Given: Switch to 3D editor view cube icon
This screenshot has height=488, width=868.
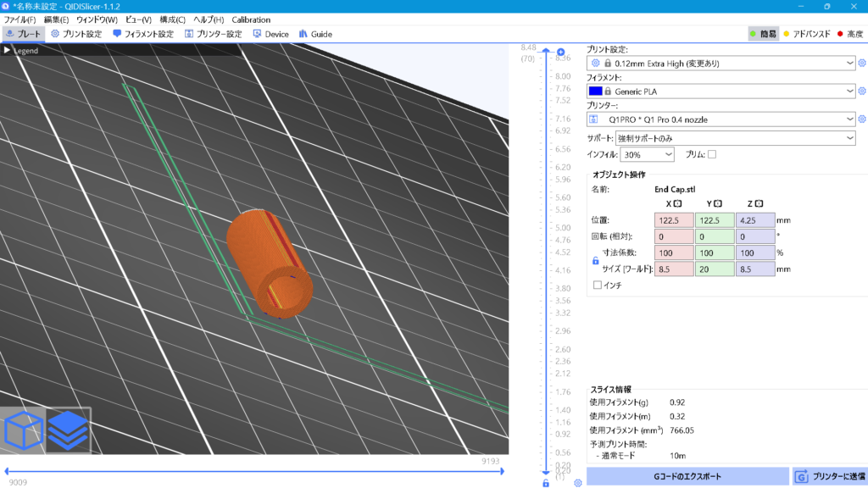Looking at the screenshot, I should [23, 431].
